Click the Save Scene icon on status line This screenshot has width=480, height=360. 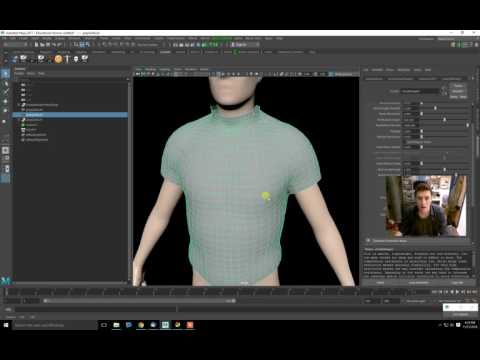click(x=48, y=45)
